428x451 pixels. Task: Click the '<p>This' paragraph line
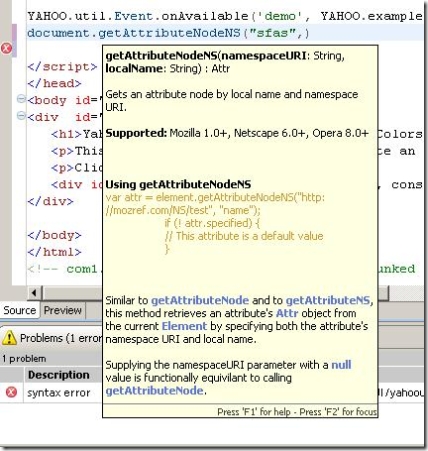click(77, 151)
